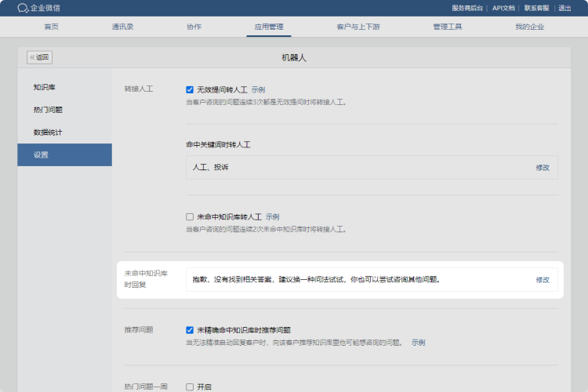Viewport: 588px width, 392px height.
Task: Click the 命中关键词时转人工 heading
Action: [x=218, y=145]
